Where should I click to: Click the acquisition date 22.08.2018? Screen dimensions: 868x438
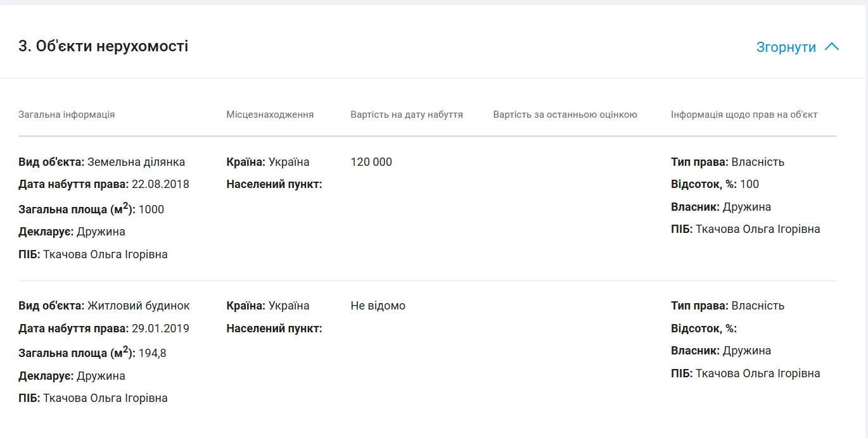point(160,184)
